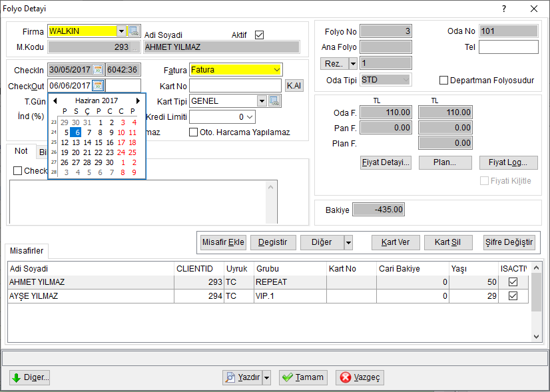Open the Kredi Limiti dropdown

(250, 117)
